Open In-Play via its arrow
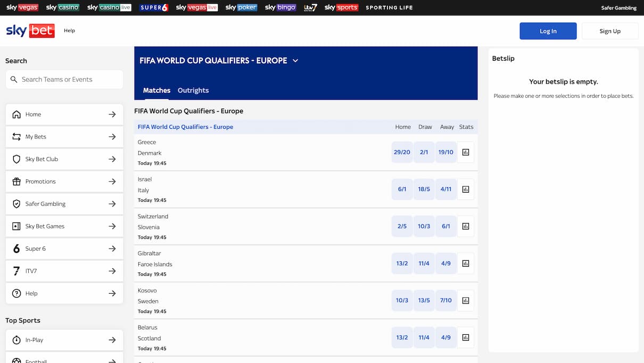 [112, 340]
